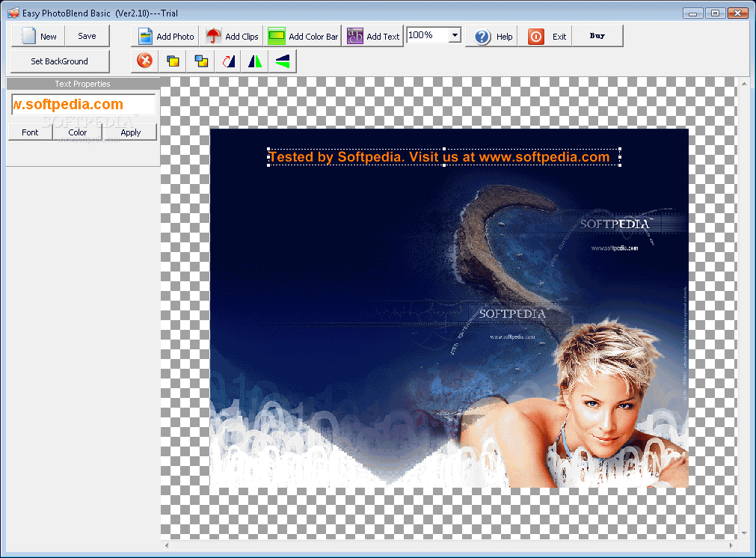Apply the text property changes
Viewport: 756px width, 558px height.
click(131, 132)
